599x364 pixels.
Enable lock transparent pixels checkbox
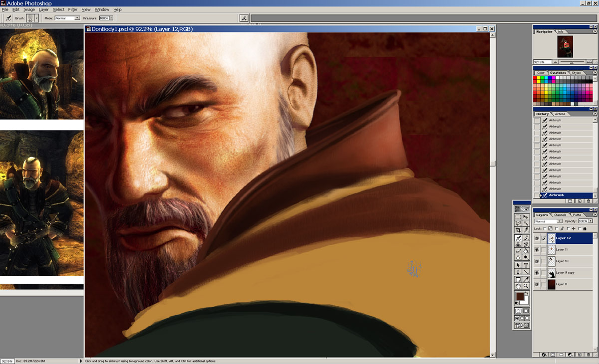pyautogui.click(x=544, y=228)
